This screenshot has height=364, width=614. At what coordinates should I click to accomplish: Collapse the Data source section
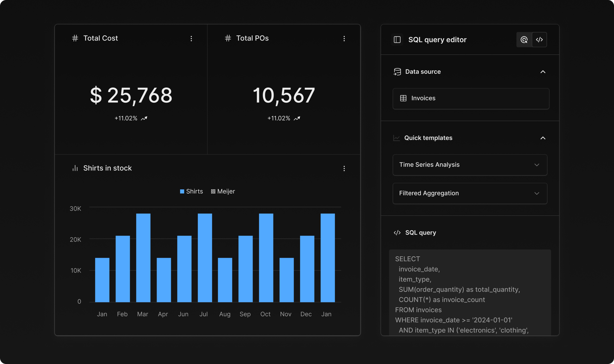[543, 72]
